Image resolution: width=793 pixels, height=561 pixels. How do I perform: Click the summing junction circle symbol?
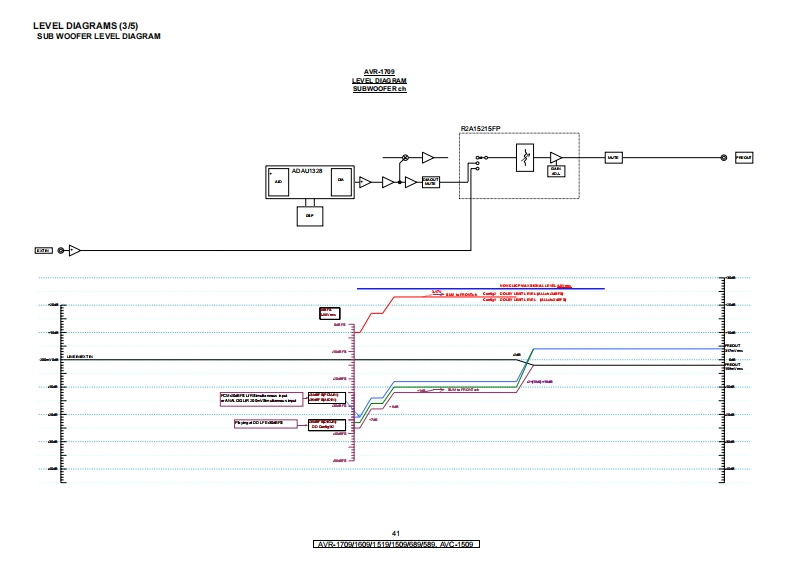(405, 157)
